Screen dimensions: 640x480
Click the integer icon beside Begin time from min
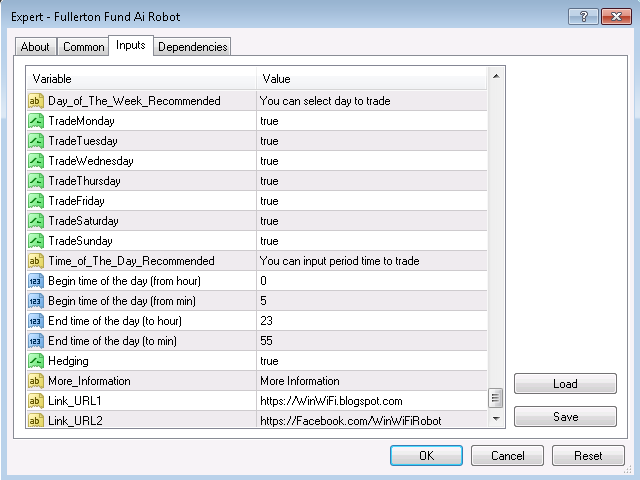point(36,301)
